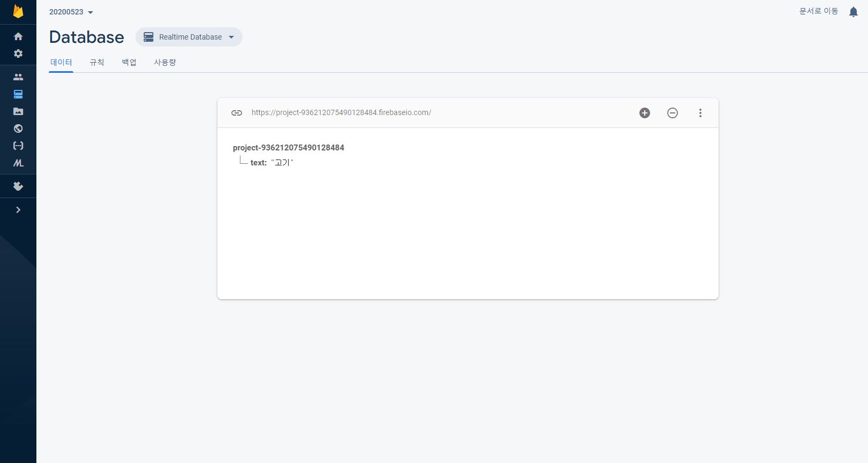Open Extensions icon in sidebar
This screenshot has width=868, height=463.
[x=18, y=186]
